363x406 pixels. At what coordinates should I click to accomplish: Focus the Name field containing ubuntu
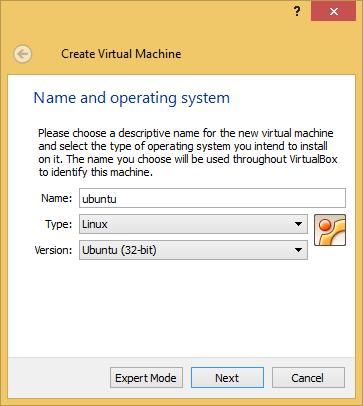tap(212, 198)
